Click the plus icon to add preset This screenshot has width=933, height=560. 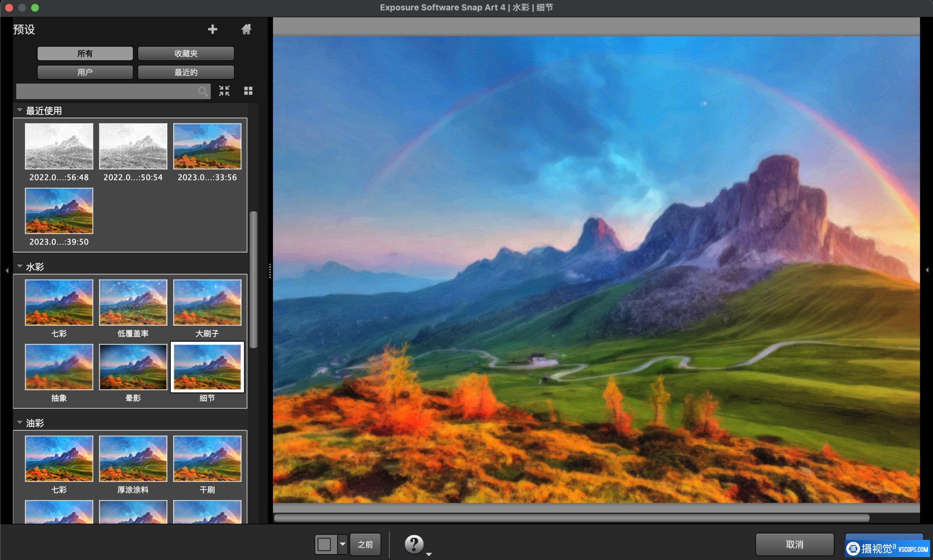click(x=212, y=29)
